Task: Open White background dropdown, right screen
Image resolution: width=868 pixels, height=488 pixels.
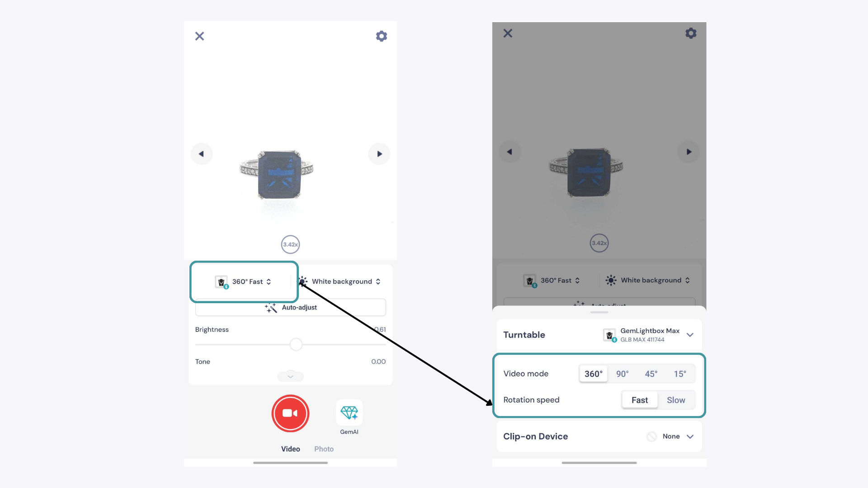Action: 648,280
